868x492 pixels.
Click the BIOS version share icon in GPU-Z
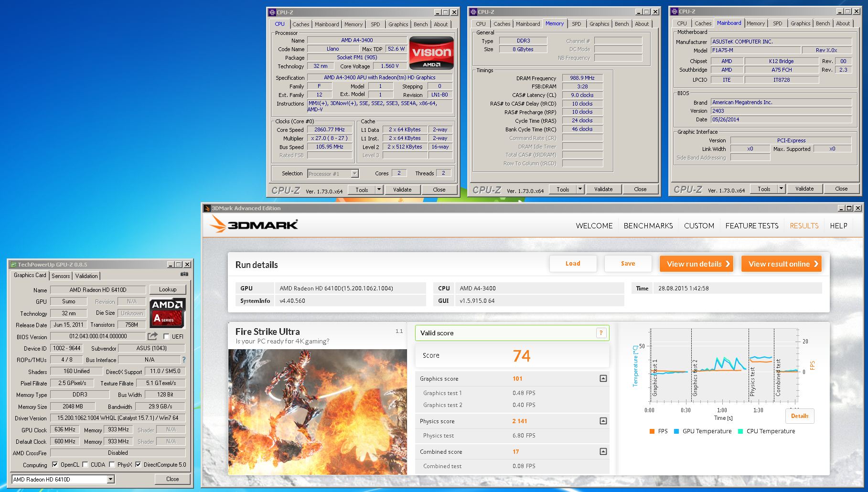[x=152, y=336]
